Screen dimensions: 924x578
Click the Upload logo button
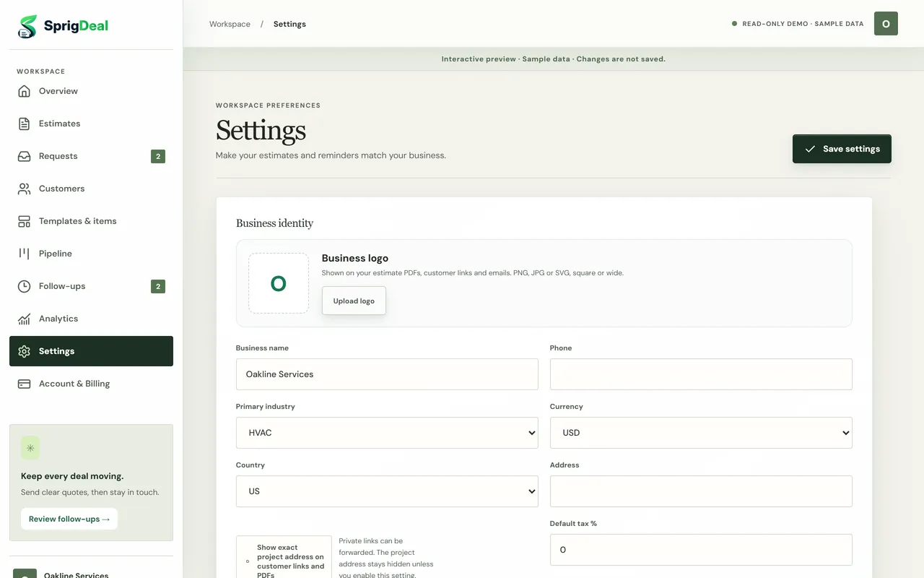354,301
